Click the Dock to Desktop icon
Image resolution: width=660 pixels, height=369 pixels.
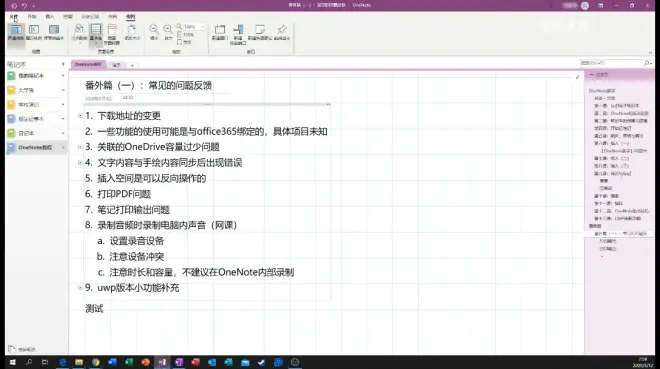coord(54,32)
